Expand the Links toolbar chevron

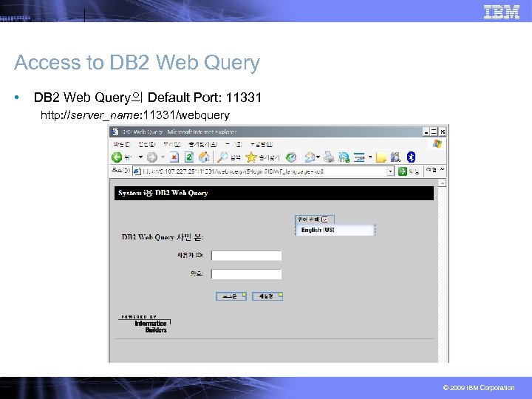pyautogui.click(x=442, y=169)
